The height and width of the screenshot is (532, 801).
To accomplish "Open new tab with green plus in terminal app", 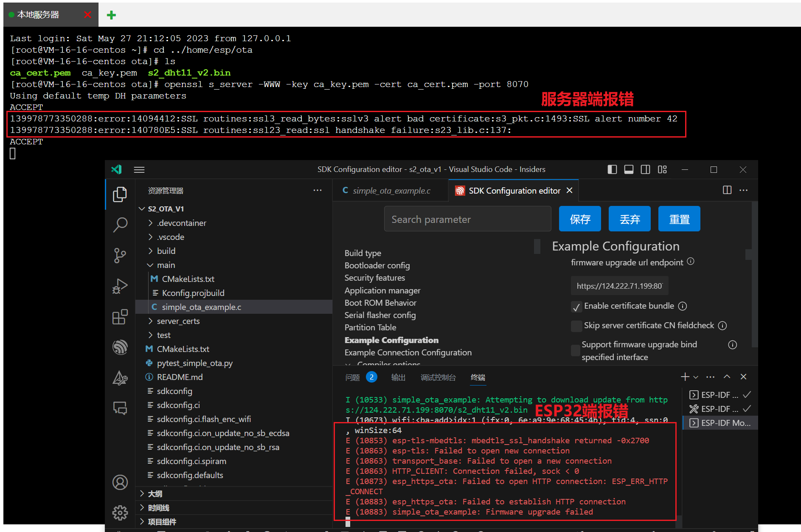I will click(111, 15).
